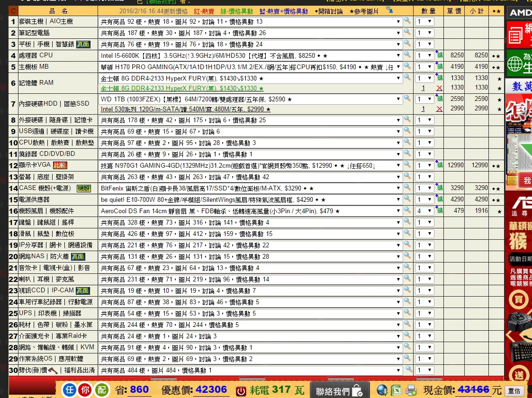Click the search magnifier for 主機板 MB row
The width and height of the screenshot is (532, 398).
click(407, 66)
